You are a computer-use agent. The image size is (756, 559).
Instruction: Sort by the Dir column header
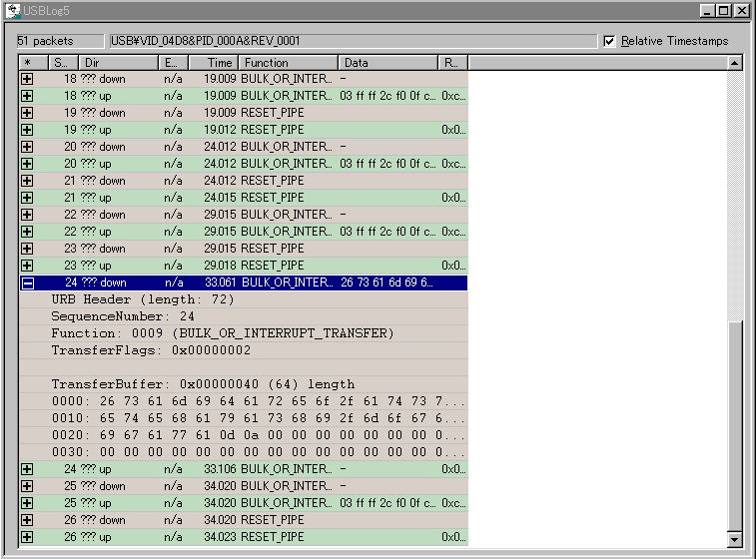119,63
